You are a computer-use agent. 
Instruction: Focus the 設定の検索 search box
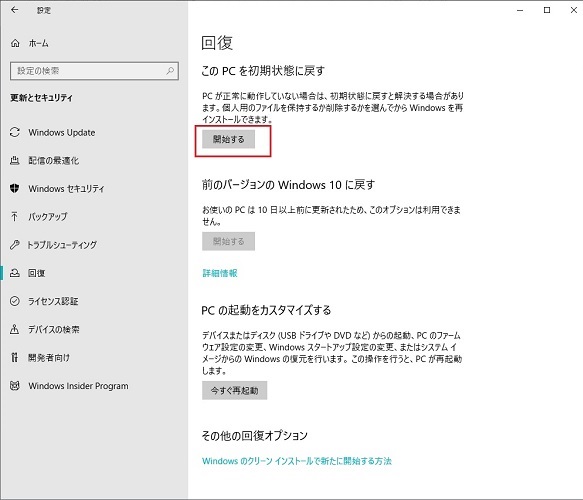coord(94,71)
